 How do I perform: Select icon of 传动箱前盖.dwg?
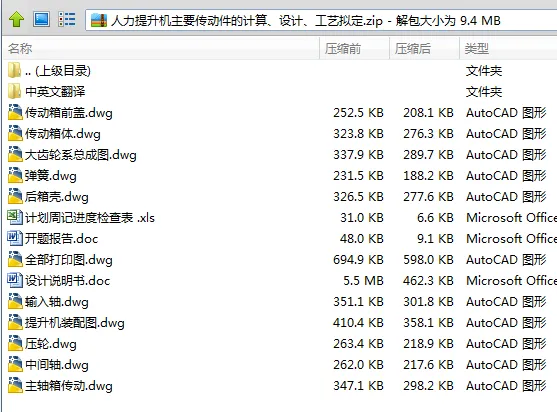coord(15,112)
